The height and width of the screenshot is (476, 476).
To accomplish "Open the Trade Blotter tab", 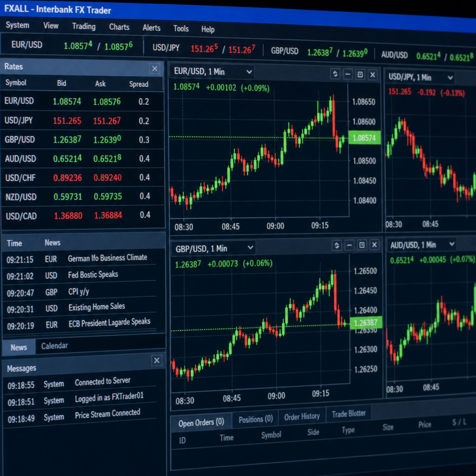I will coord(349,413).
